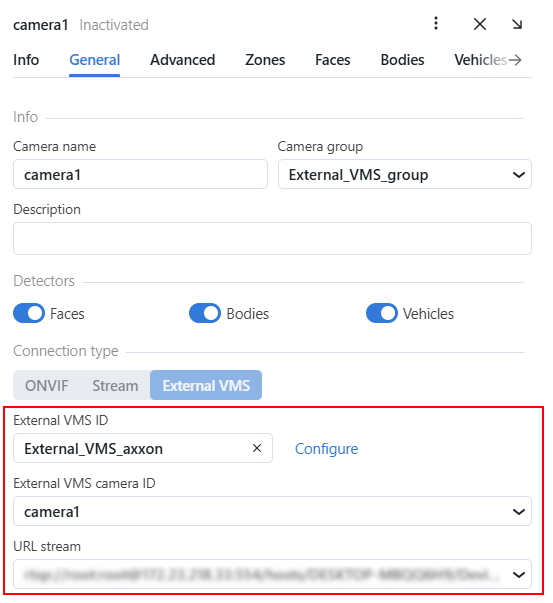Clear the External VMS ID field
Viewport: 553px width, 603px height.
[x=257, y=448]
